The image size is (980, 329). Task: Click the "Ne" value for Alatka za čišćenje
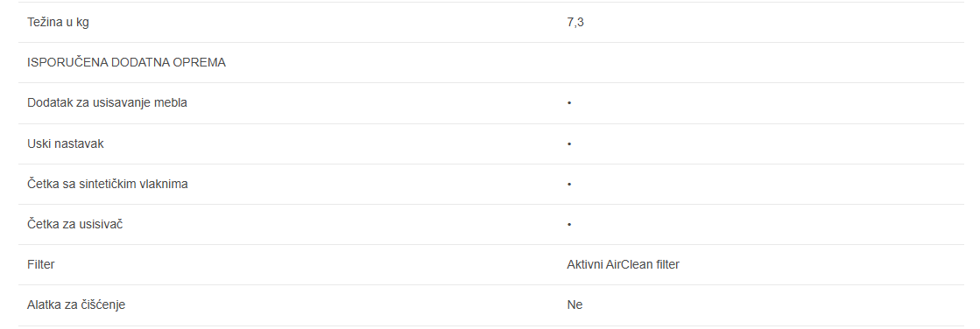click(575, 305)
